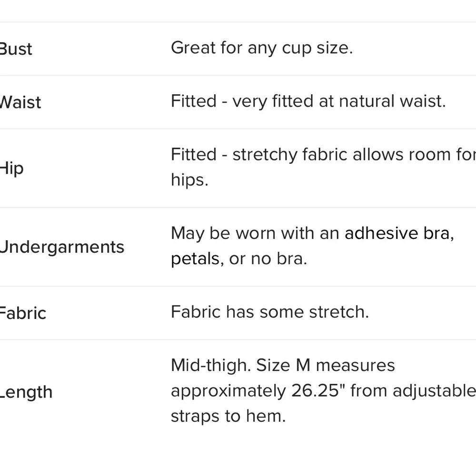Select the Waist row label
Screen dimensions: 476x476
(20, 102)
